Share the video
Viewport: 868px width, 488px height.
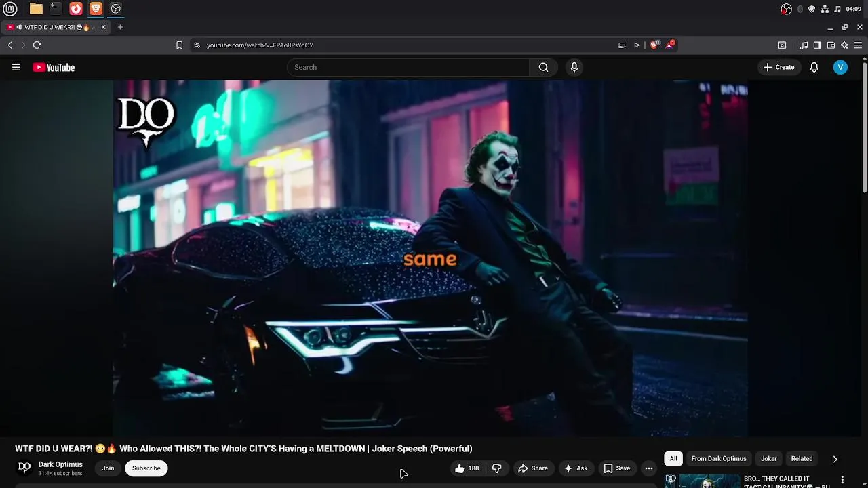click(533, 468)
